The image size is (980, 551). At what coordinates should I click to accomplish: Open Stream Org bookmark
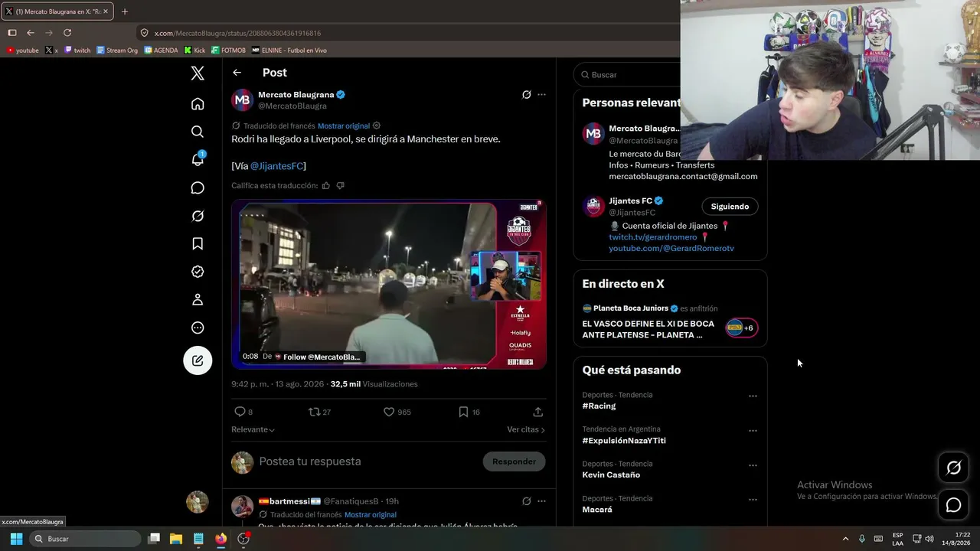click(117, 51)
